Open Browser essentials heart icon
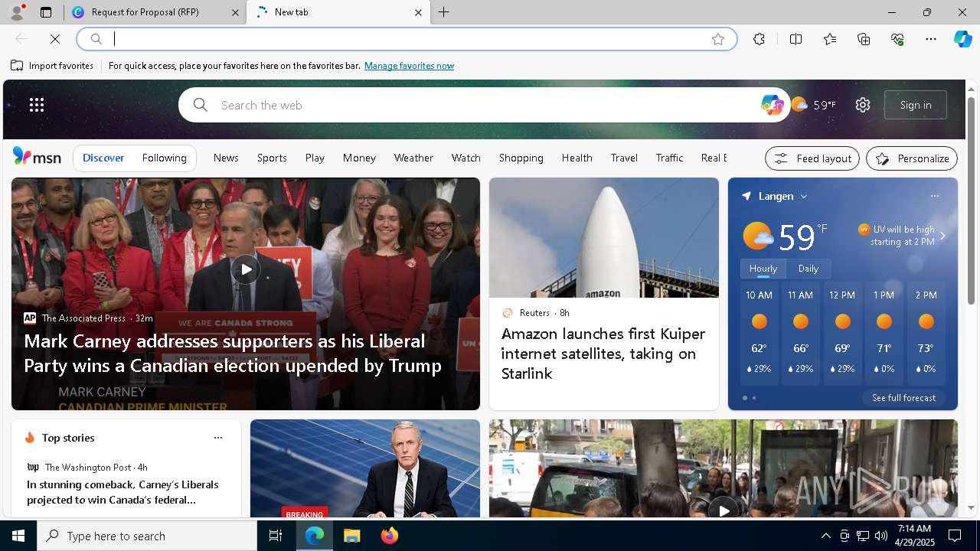This screenshot has width=980, height=551. [897, 39]
